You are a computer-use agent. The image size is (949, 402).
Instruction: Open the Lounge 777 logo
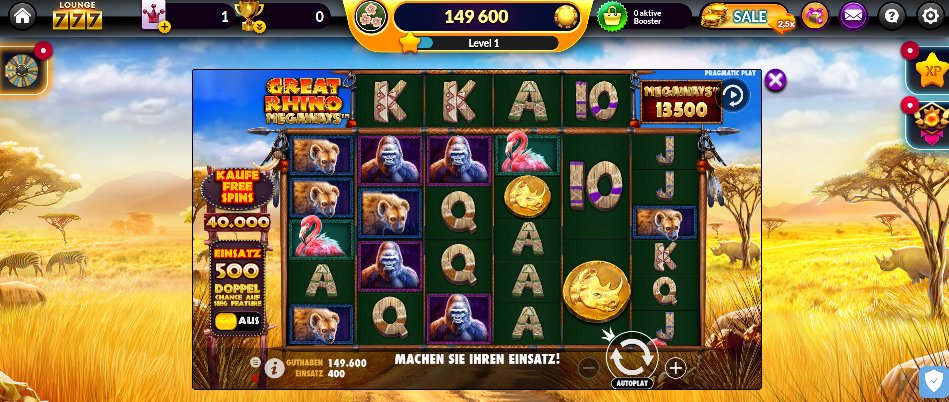pyautogui.click(x=77, y=16)
